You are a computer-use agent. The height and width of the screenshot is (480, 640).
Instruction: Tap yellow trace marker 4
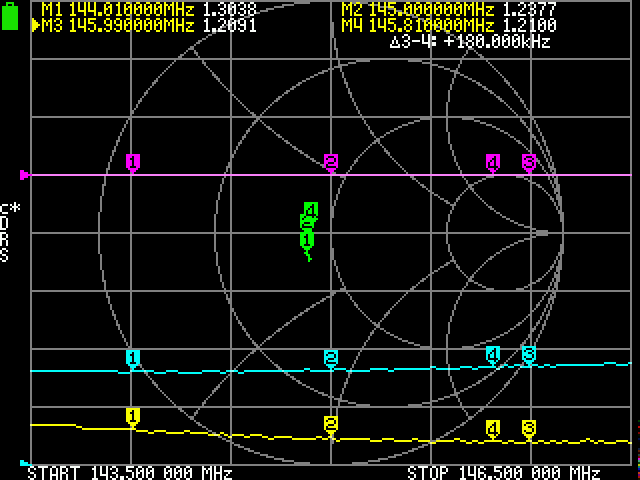tap(492, 428)
